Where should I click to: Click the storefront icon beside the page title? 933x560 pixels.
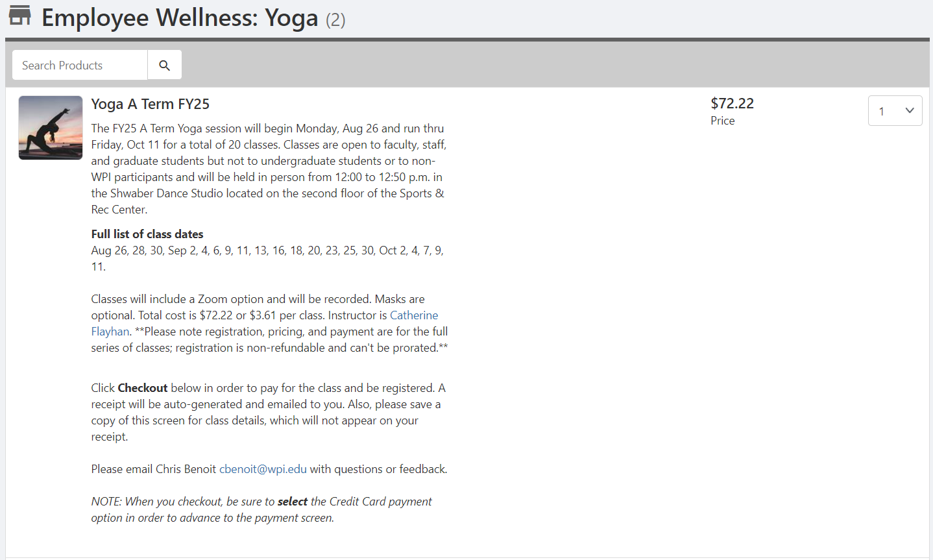pos(20,16)
